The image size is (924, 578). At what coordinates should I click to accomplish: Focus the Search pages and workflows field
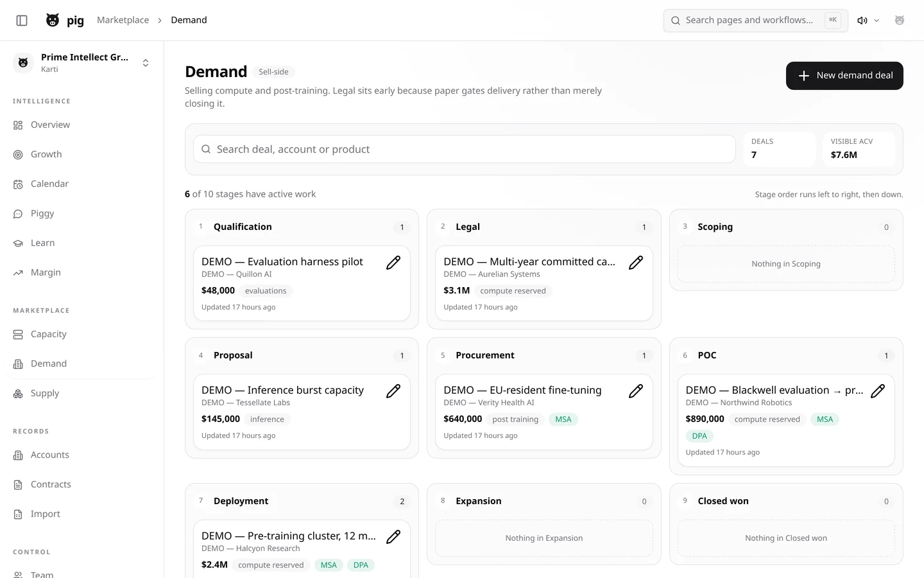coord(755,21)
